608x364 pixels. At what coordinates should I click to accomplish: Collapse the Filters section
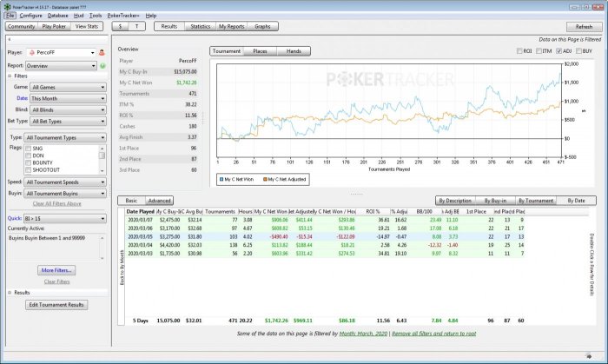pyautogui.click(x=6, y=76)
